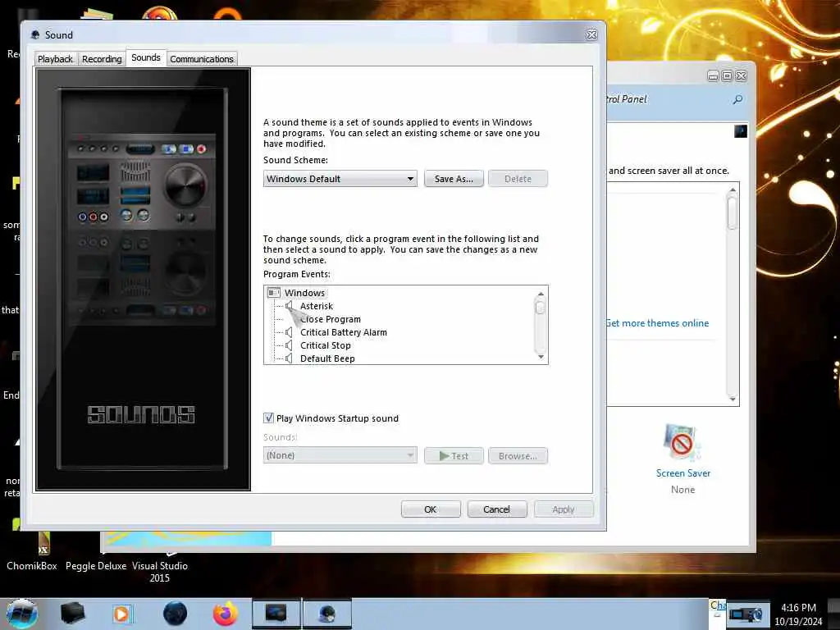Select the Windows node in Program Events
Screen dimensions: 840x630
pos(304,293)
